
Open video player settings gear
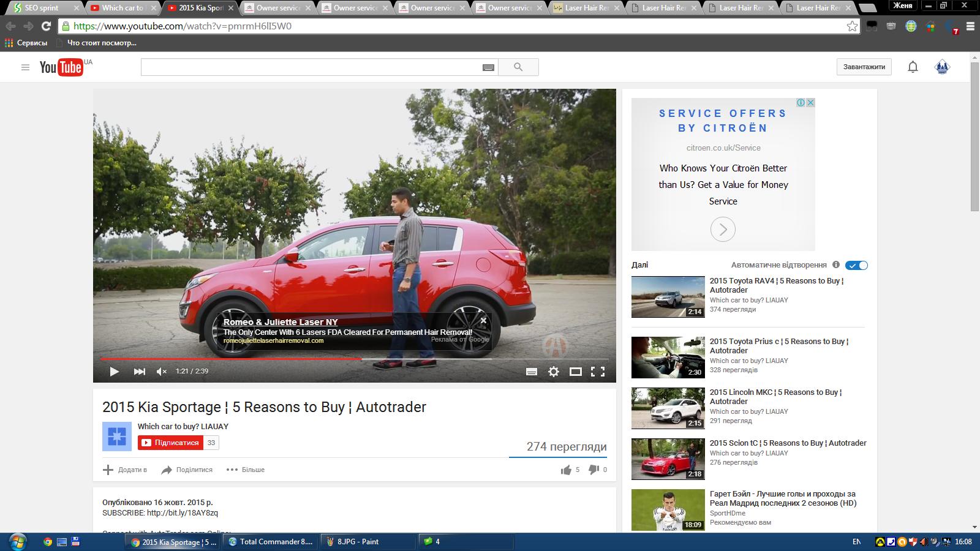(x=554, y=372)
